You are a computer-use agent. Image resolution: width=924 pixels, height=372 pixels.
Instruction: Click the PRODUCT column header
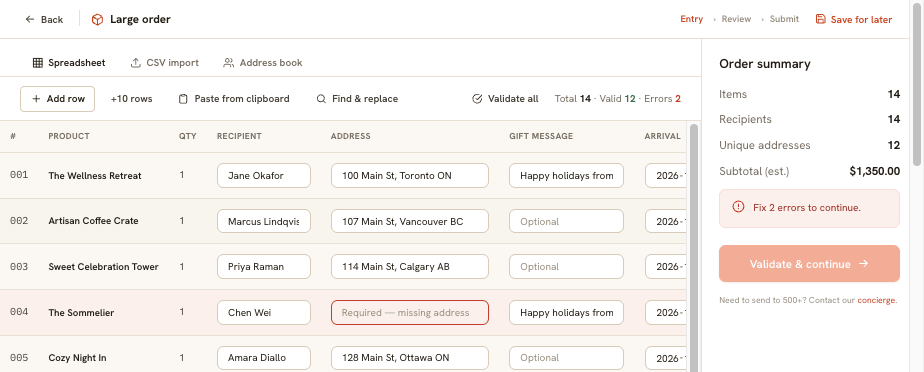[x=69, y=136]
